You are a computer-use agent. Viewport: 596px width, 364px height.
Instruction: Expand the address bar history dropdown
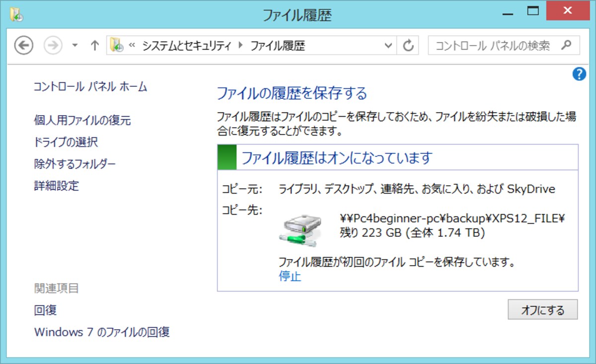(389, 46)
